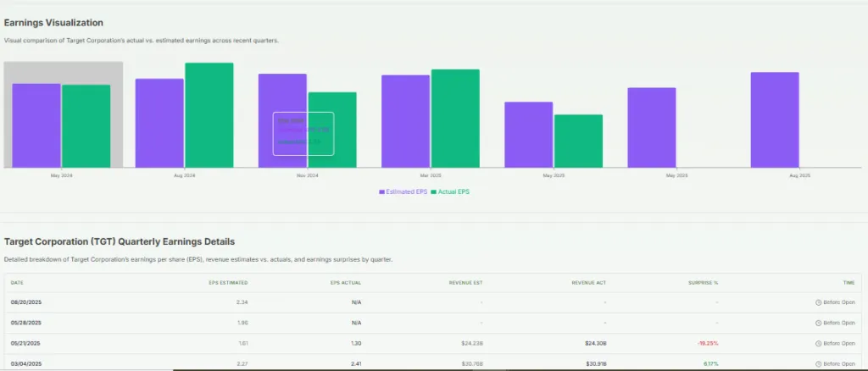Click the purple Estimated EPS legend swatch
868x371 pixels.
(382, 192)
